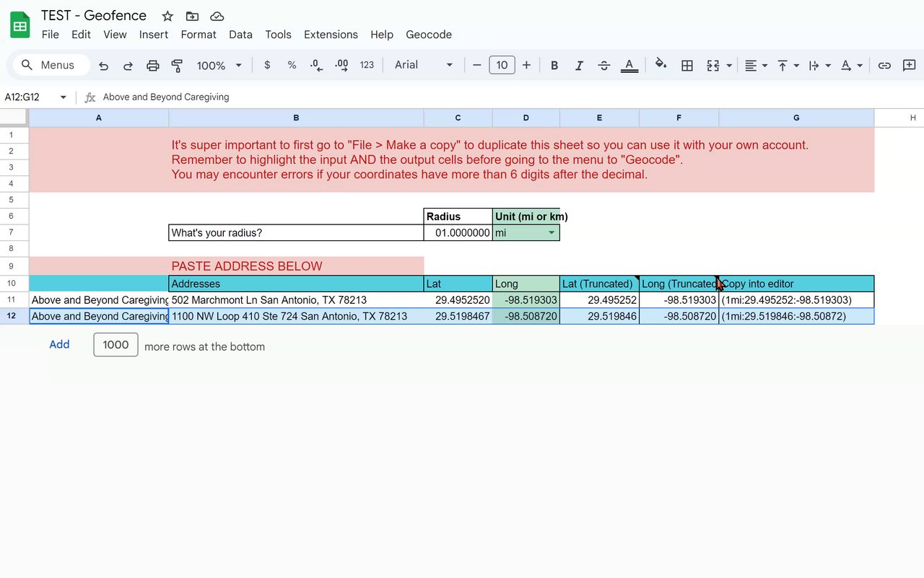Open the text color picker
The height and width of the screenshot is (578, 924).
click(629, 65)
